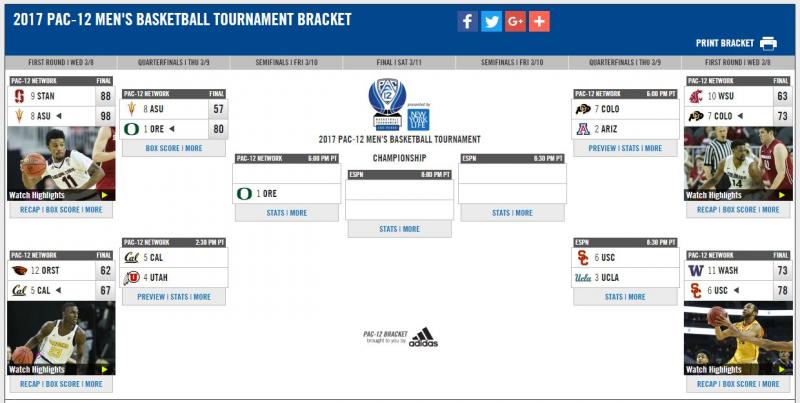Open Print Bracket link

[724, 43]
